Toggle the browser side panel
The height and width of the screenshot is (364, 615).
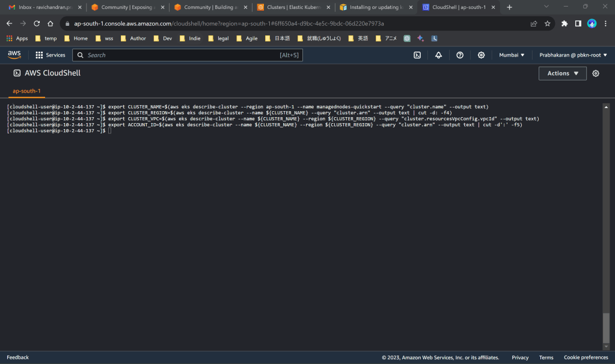click(578, 23)
